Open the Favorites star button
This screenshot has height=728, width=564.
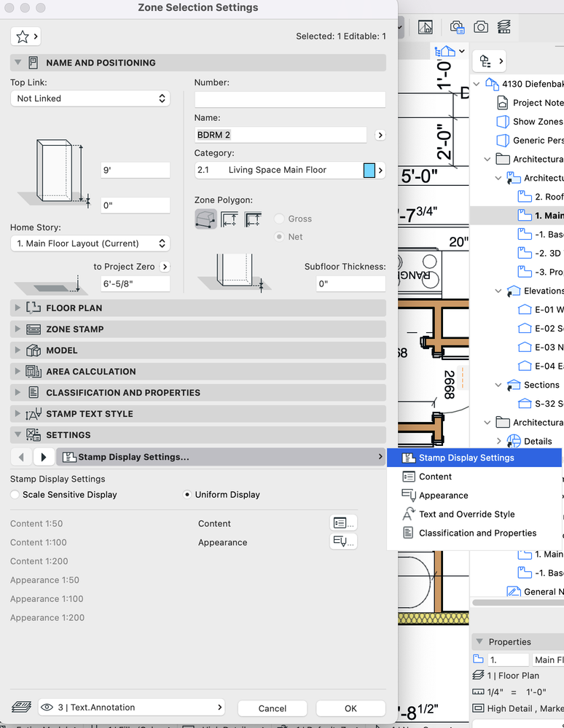click(x=26, y=36)
